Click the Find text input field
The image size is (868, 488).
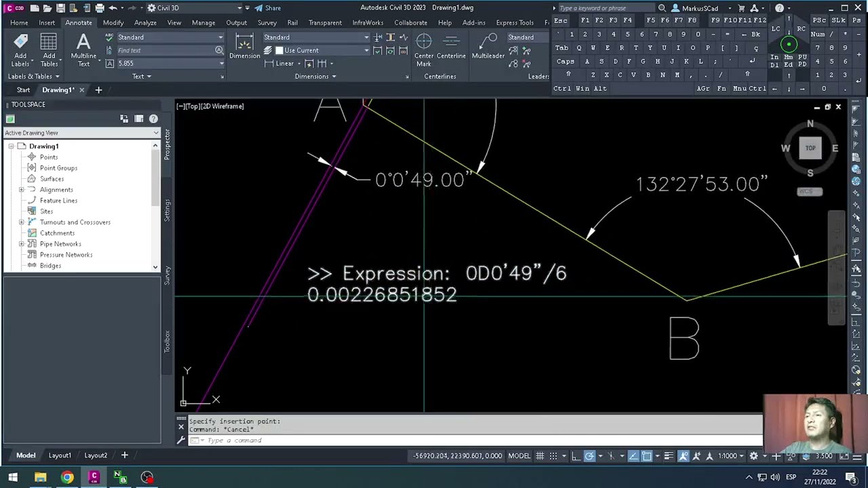[165, 50]
